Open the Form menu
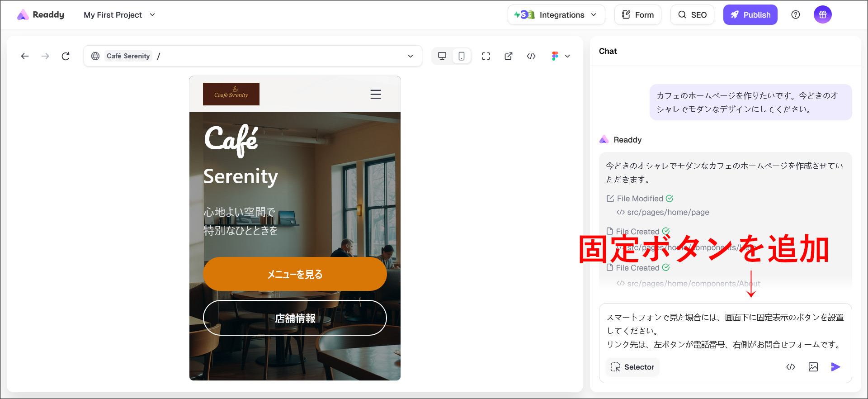 pos(637,15)
